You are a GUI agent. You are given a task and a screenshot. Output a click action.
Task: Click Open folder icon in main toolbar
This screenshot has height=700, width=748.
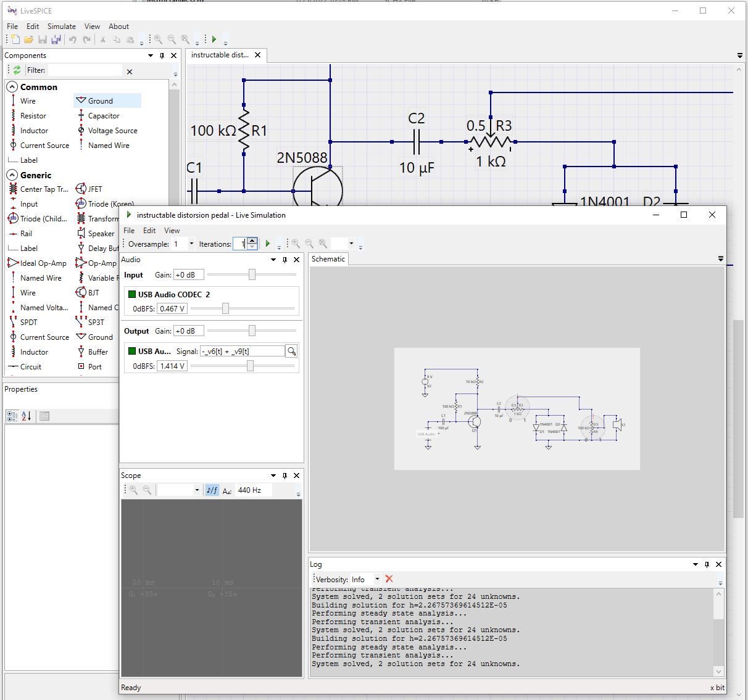29,39
